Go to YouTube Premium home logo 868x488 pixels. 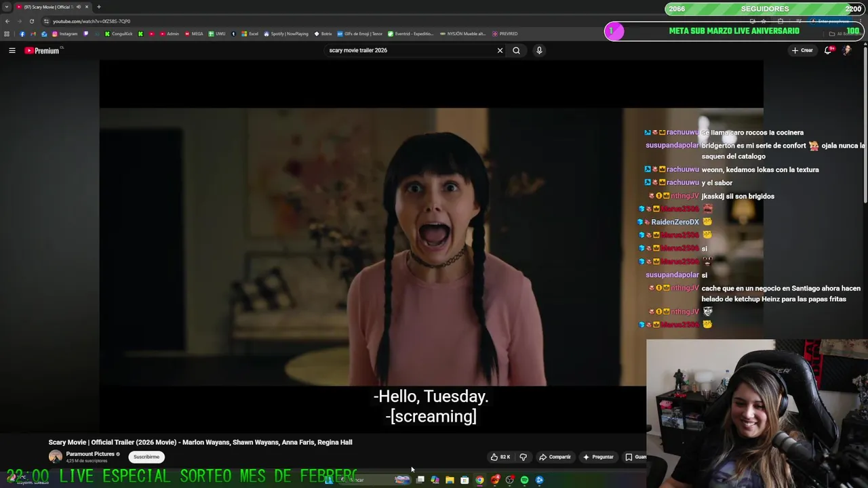click(42, 50)
